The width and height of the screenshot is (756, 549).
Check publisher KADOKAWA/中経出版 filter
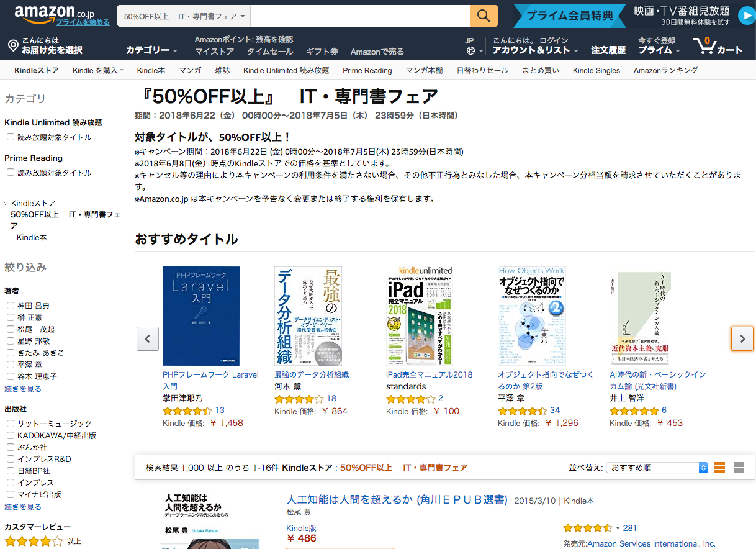11,435
